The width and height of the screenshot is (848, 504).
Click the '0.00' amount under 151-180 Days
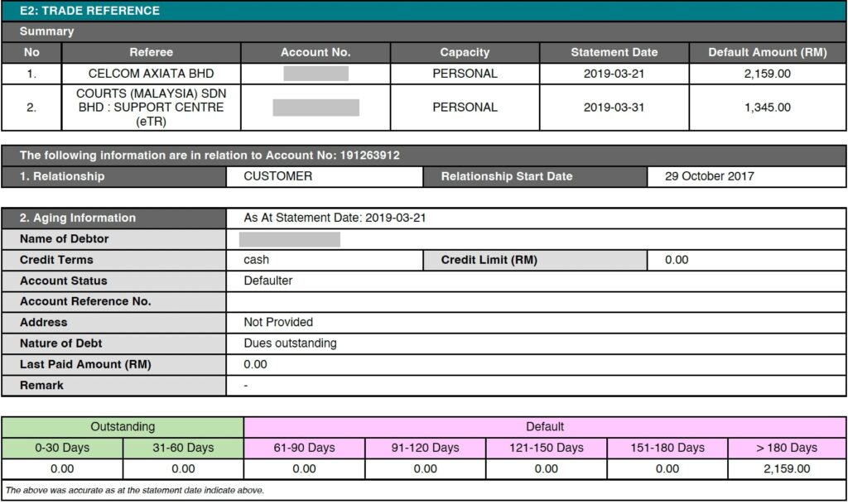click(x=667, y=469)
